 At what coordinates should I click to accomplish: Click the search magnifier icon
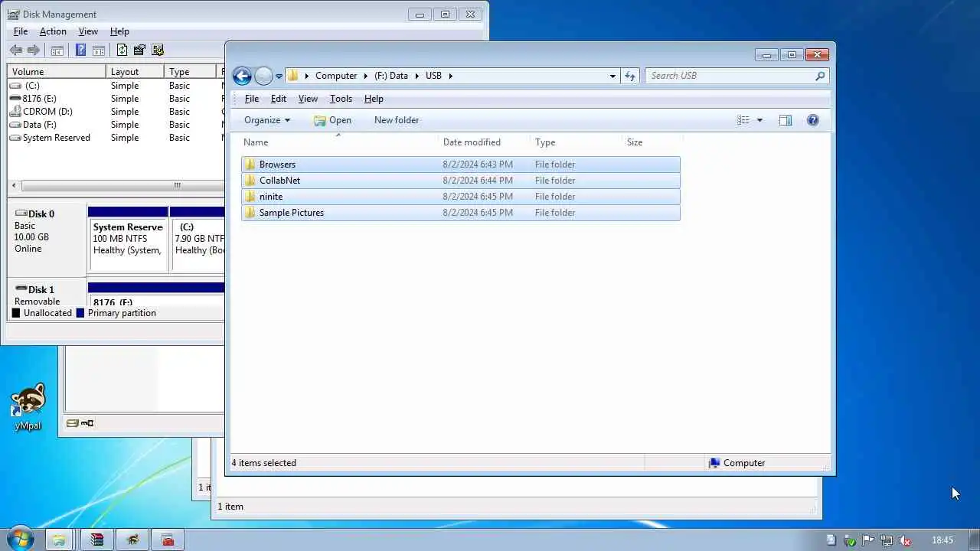(x=820, y=76)
